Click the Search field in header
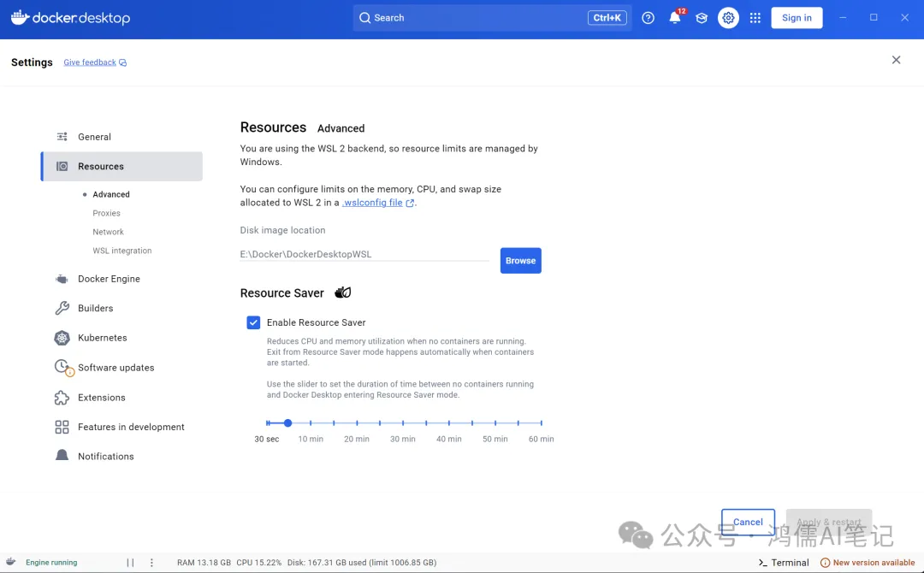This screenshot has height=573, width=924. (492, 18)
